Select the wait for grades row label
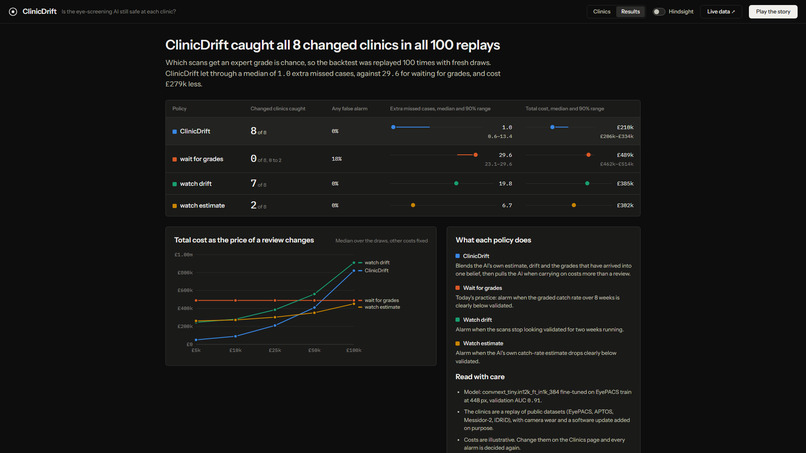 202,159
